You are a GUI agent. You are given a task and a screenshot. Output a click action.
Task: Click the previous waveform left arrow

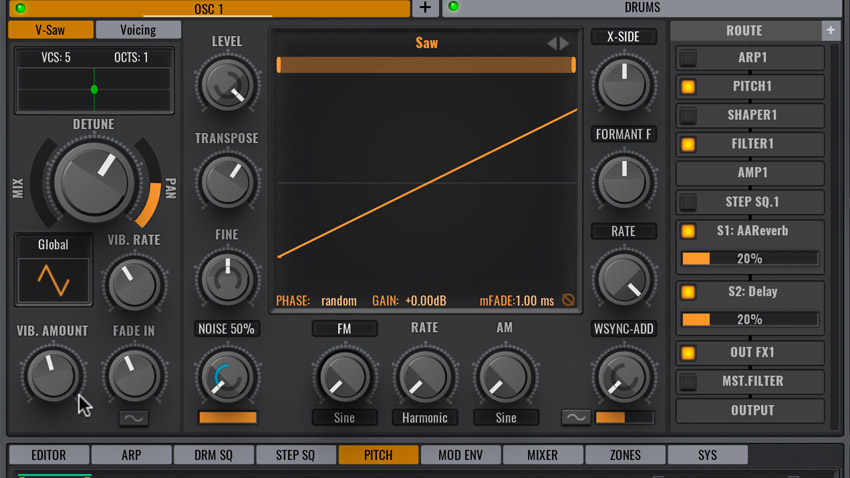tap(552, 43)
